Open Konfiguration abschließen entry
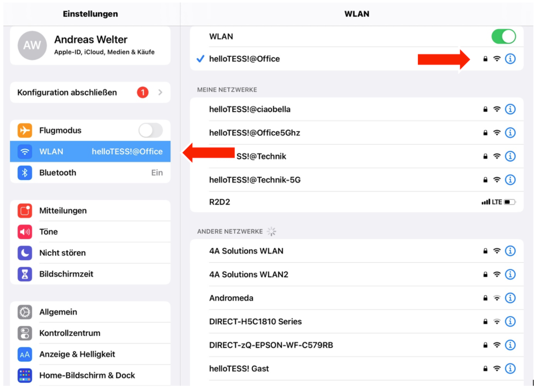 tap(90, 93)
